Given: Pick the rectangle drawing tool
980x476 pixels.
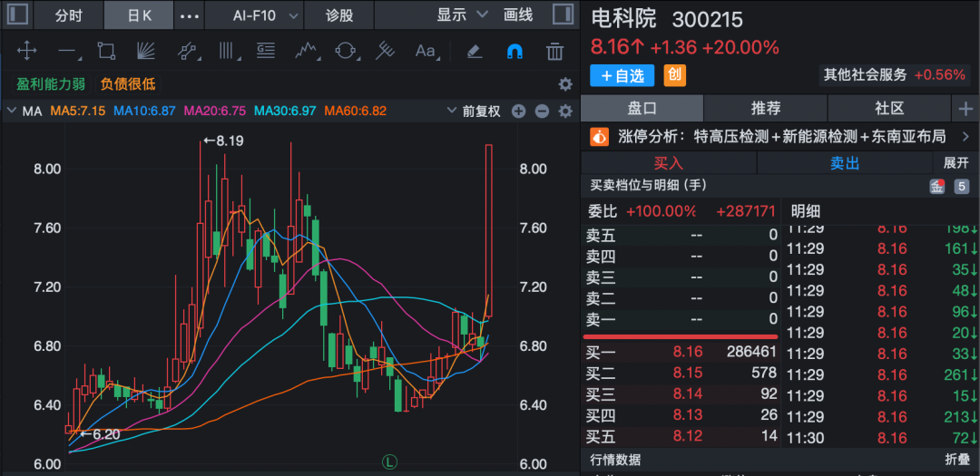Looking at the screenshot, I should tap(106, 52).
